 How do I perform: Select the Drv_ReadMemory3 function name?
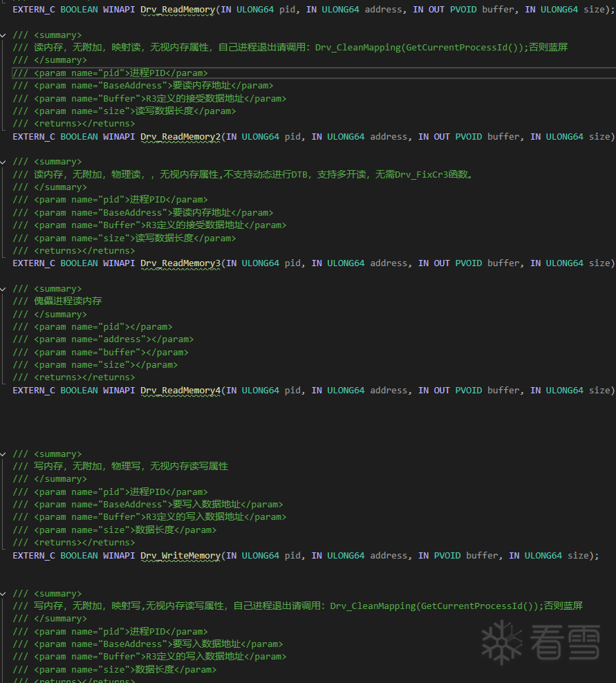click(180, 263)
